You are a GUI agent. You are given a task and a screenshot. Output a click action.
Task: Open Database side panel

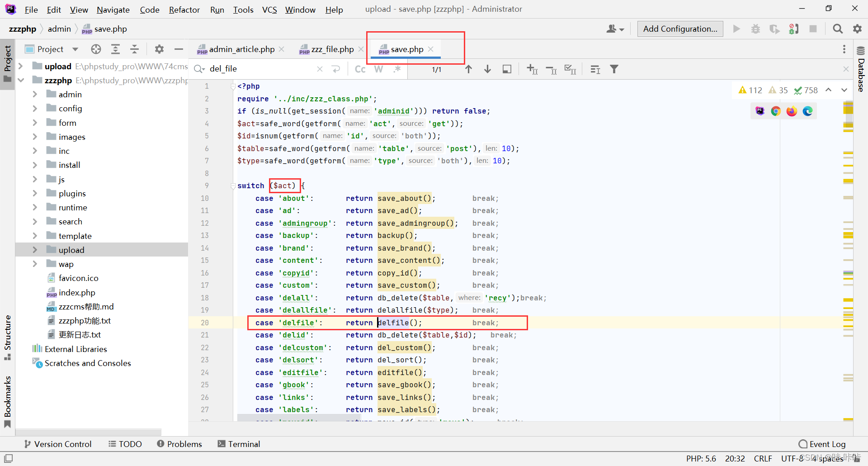pos(861,69)
